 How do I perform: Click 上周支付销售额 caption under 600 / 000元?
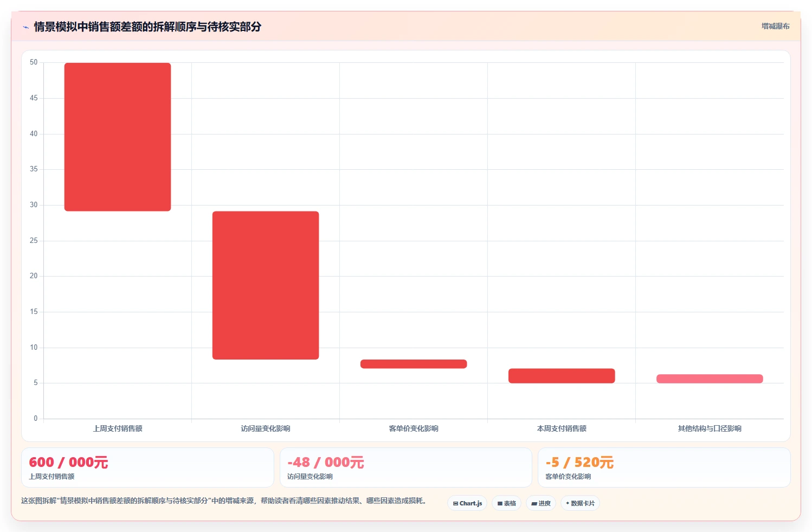click(51, 477)
